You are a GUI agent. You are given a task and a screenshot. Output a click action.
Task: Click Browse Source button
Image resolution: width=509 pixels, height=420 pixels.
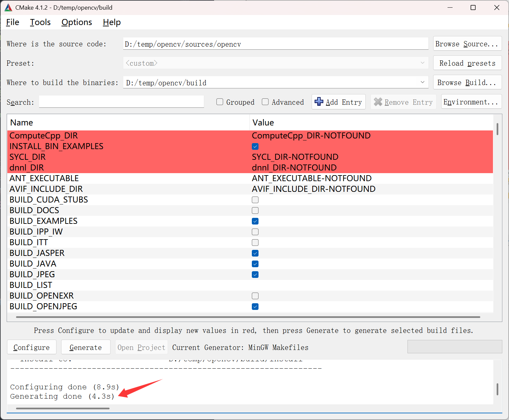(x=467, y=44)
